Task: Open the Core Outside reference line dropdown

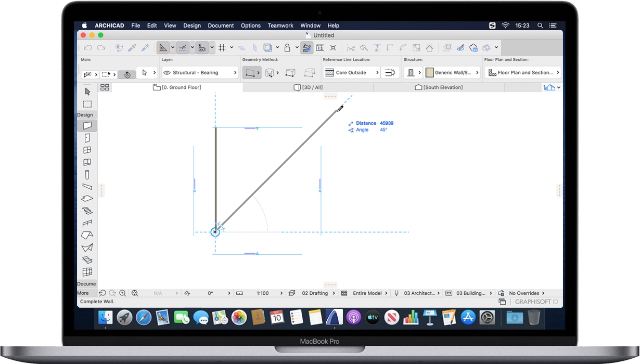Action: click(x=377, y=72)
